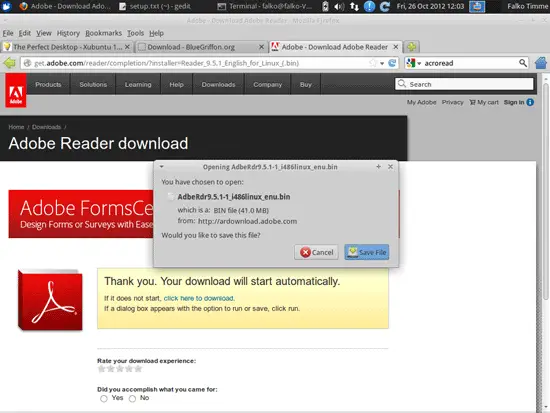This screenshot has width=550, height=413.
Task: Click the Sign in link
Action: (x=514, y=102)
